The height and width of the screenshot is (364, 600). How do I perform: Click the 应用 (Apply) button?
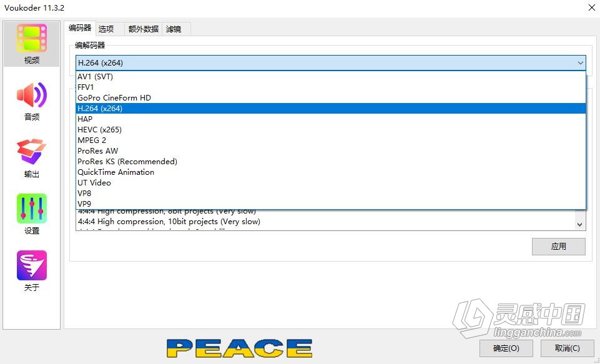(558, 247)
